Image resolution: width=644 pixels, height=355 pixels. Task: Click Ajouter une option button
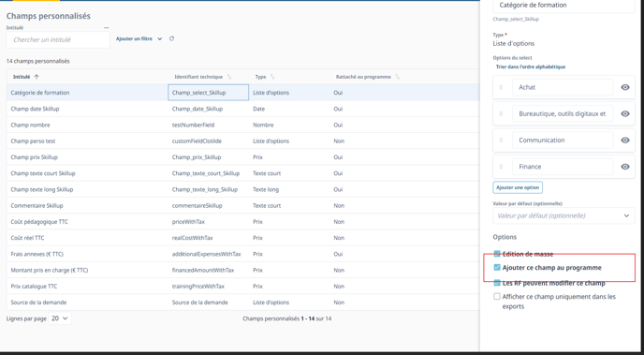(518, 187)
